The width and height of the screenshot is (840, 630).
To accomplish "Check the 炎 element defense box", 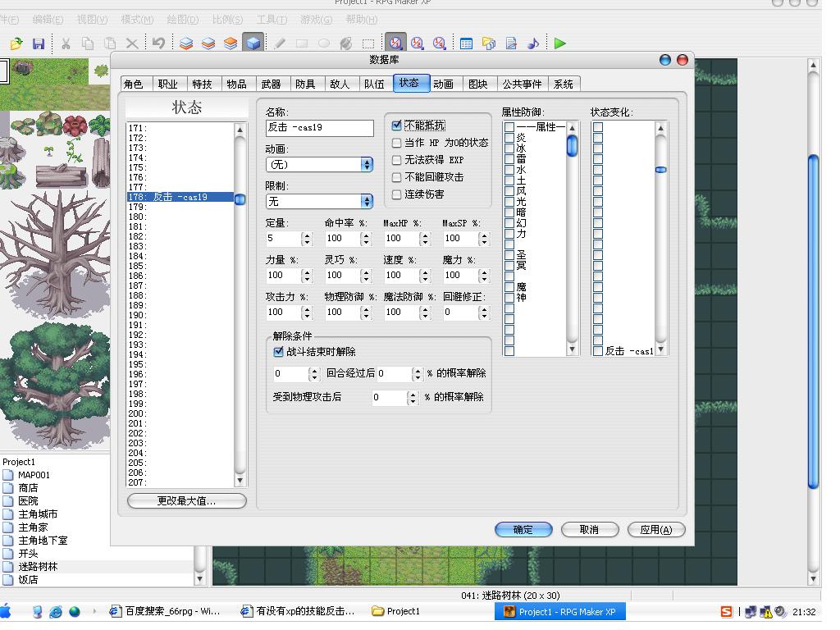I will 509,138.
